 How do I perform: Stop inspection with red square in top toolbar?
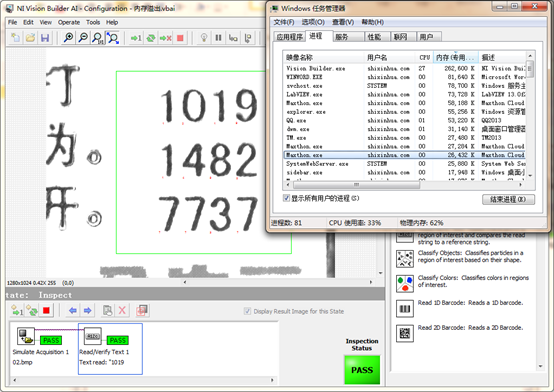click(x=180, y=38)
